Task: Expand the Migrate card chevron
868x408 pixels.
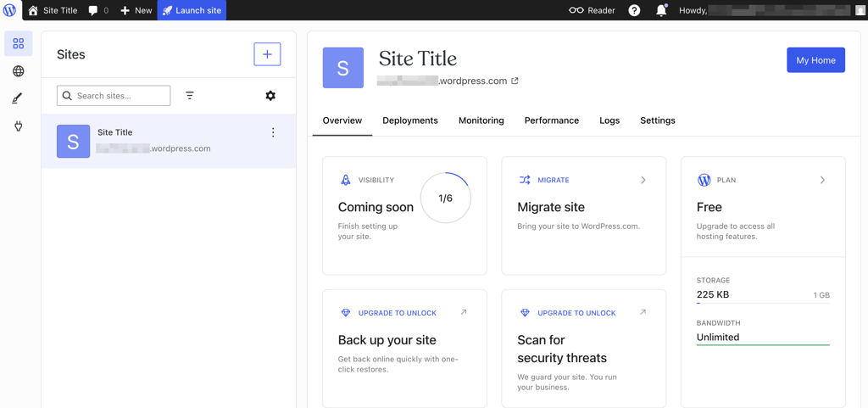Action: point(643,180)
